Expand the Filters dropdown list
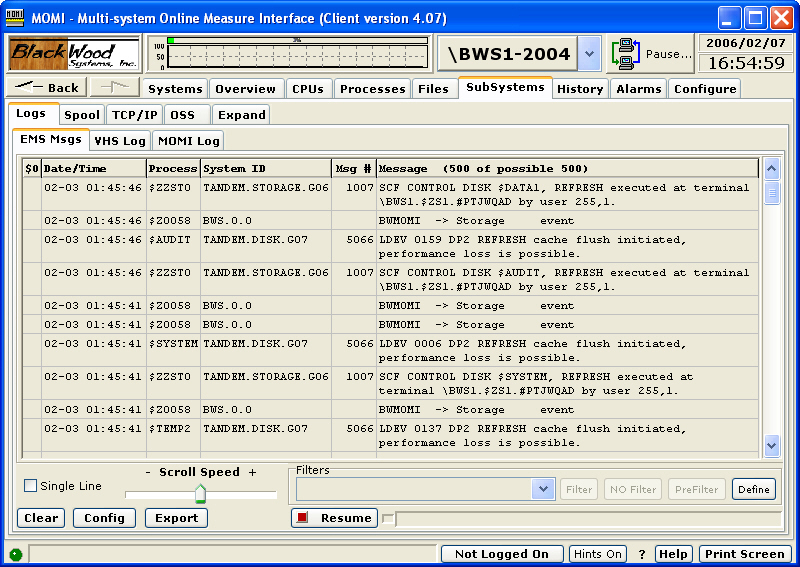This screenshot has height=567, width=800. 543,489
